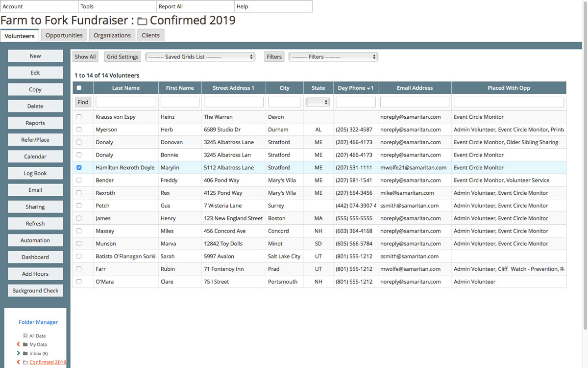The height and width of the screenshot is (368, 588).
Task: Click the My Data folder icon
Action: coord(25,344)
